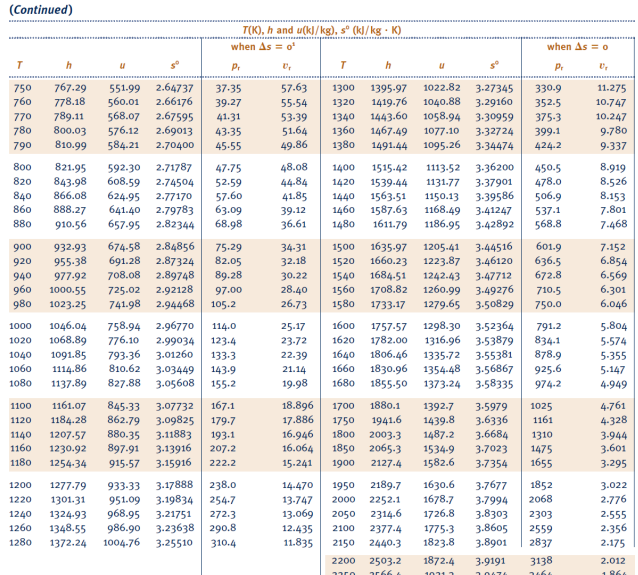Select the h value 1046.04
638x575 pixels.
[68, 326]
